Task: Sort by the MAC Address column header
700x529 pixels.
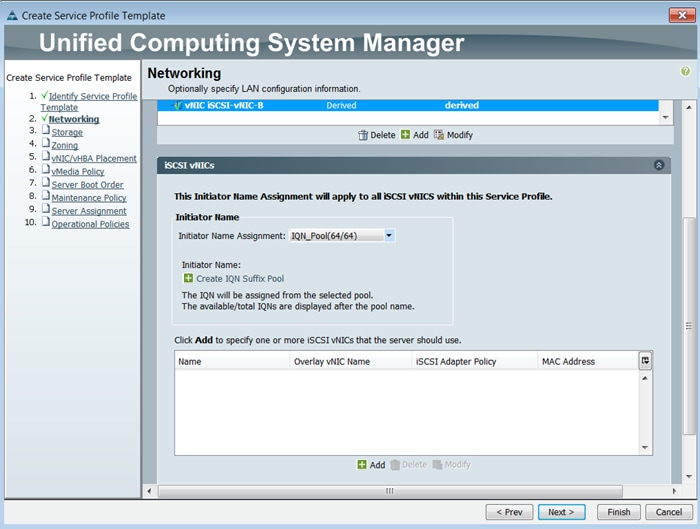Action: pyautogui.click(x=588, y=361)
